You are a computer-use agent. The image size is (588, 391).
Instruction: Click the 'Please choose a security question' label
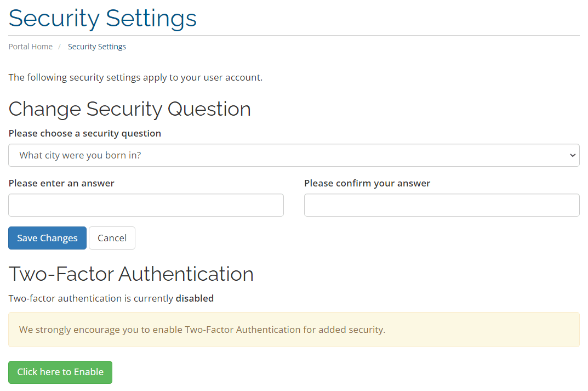tap(85, 133)
